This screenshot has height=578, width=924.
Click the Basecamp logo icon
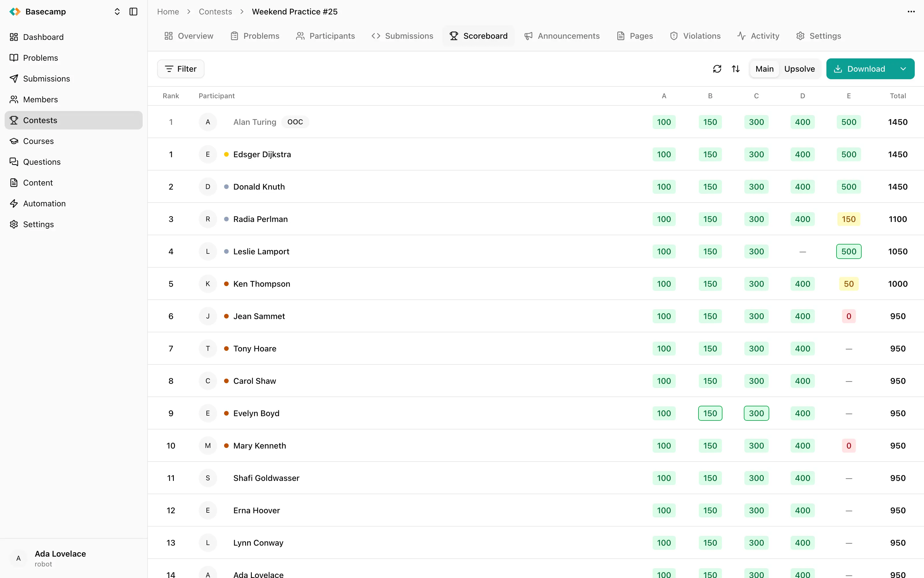(x=15, y=12)
